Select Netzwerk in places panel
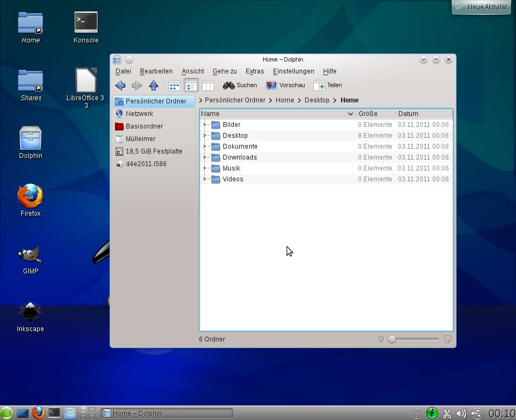 (154, 114)
